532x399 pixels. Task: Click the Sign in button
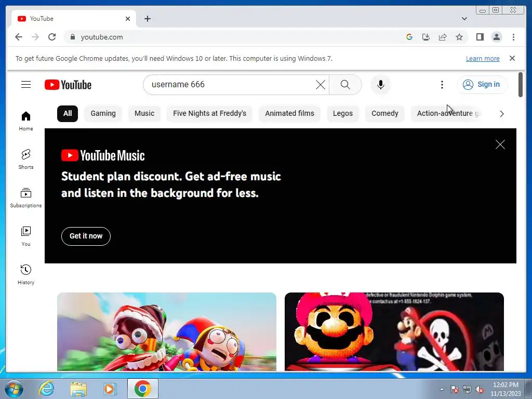coord(482,85)
